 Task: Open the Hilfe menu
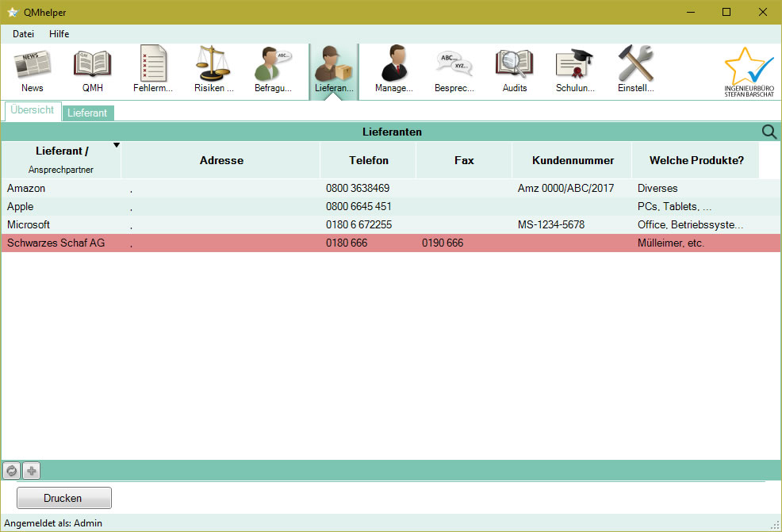(x=59, y=34)
